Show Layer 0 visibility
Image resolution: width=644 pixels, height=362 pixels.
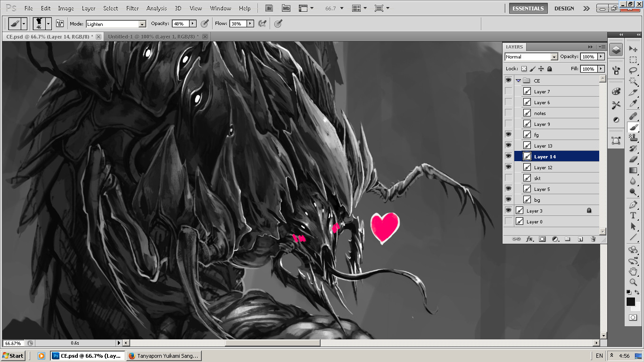point(508,222)
